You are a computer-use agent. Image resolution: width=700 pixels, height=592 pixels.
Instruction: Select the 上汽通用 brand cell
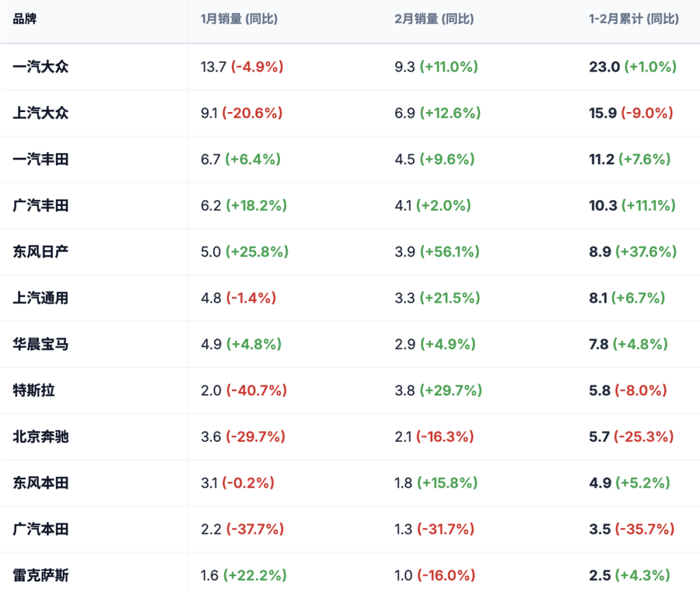[41, 298]
